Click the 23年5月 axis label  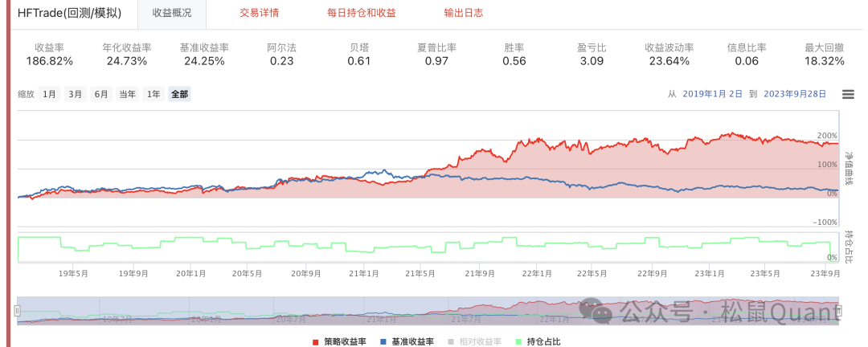tap(765, 273)
